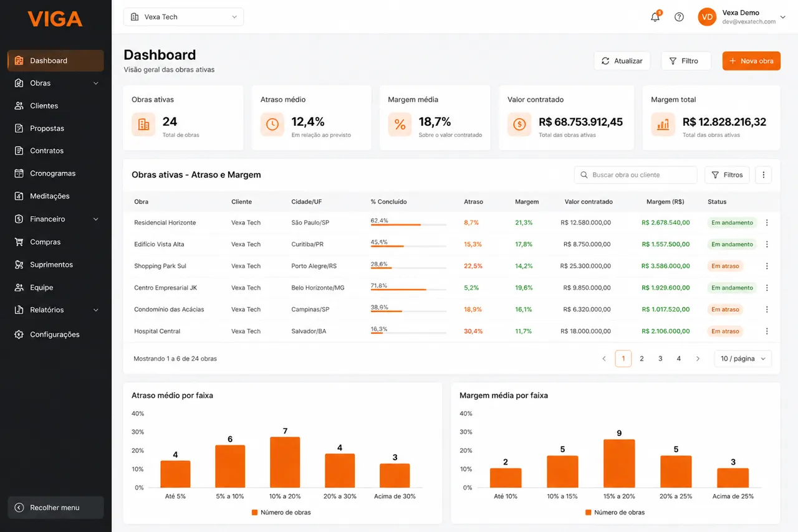The height and width of the screenshot is (532, 798).
Task: Go to page 4
Action: tap(679, 359)
